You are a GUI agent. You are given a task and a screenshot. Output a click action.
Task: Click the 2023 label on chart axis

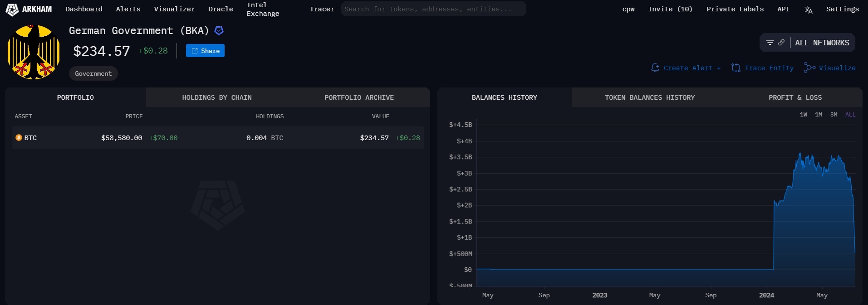(x=599, y=295)
